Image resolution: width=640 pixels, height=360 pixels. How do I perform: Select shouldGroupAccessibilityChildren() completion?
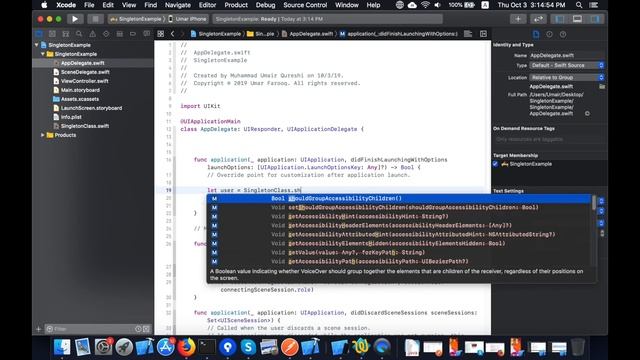(x=400, y=198)
